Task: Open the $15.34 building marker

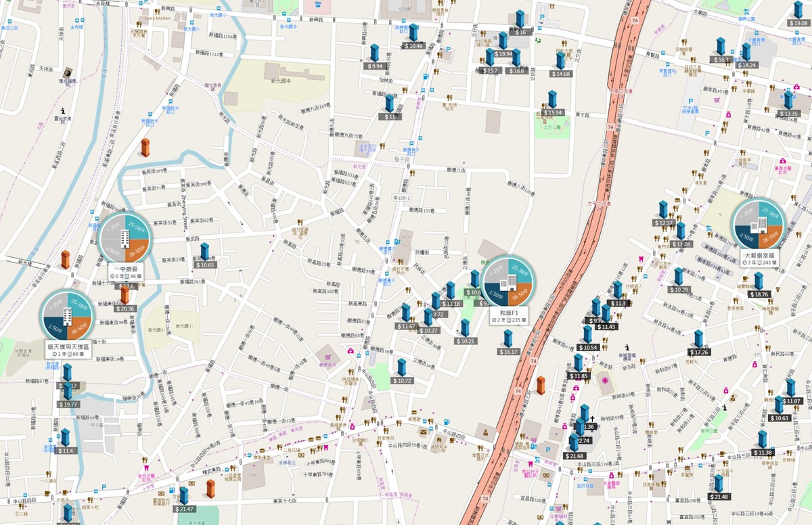Action: click(x=552, y=99)
